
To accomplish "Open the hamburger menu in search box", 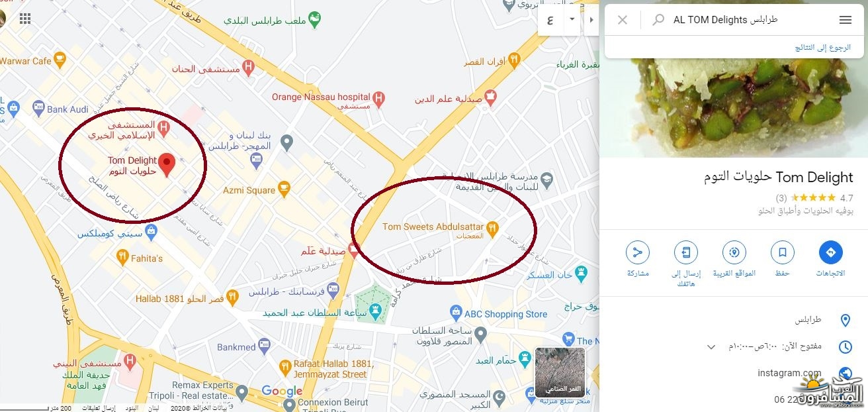I will pyautogui.click(x=845, y=20).
